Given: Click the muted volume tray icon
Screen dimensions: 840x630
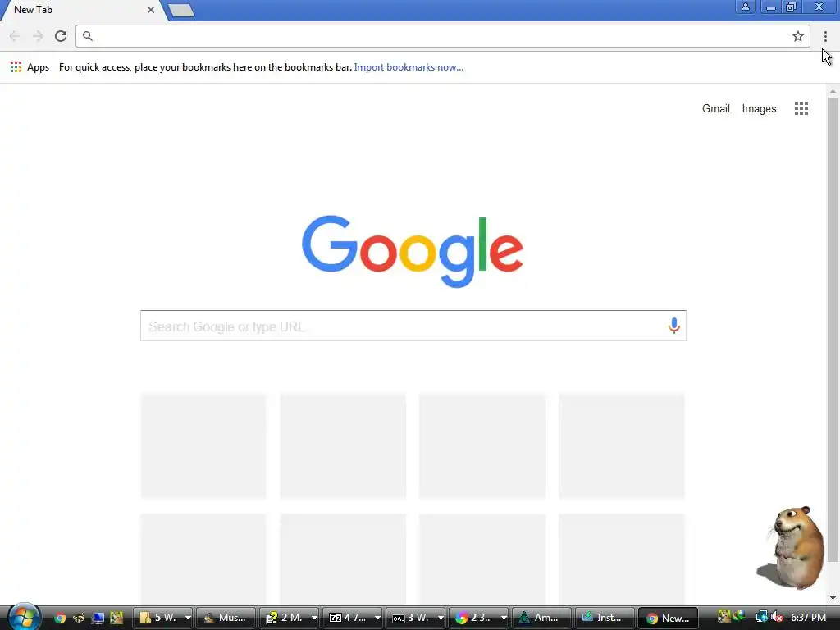Looking at the screenshot, I should coord(777,617).
